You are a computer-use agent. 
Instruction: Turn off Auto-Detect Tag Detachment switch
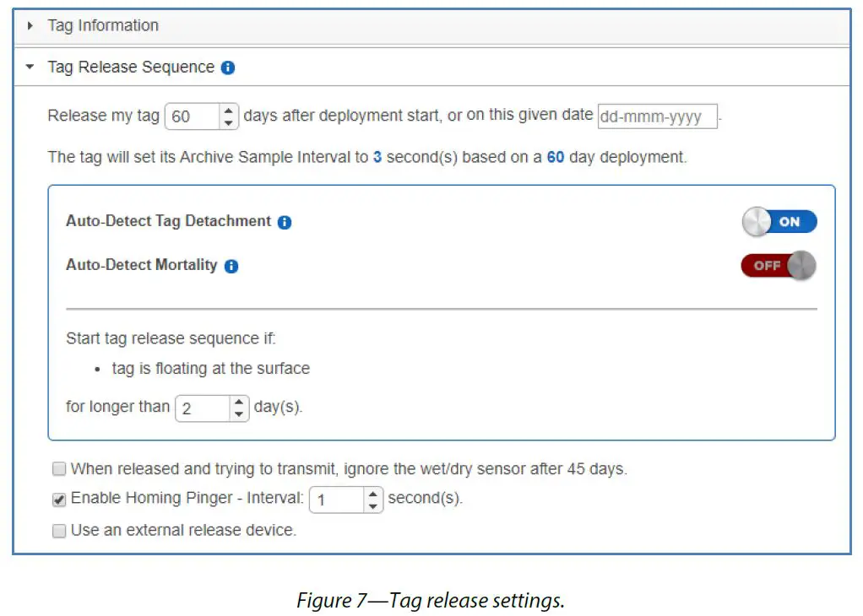[779, 222]
